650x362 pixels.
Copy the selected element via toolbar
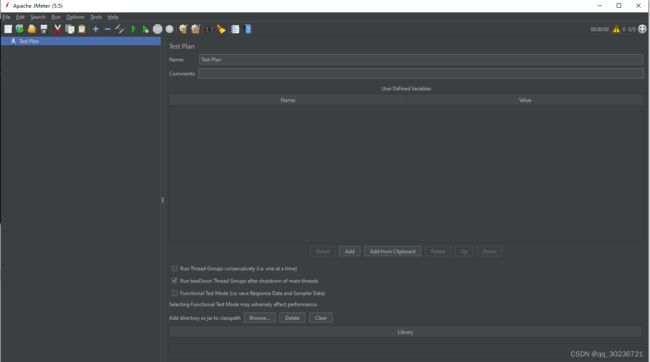(70, 29)
